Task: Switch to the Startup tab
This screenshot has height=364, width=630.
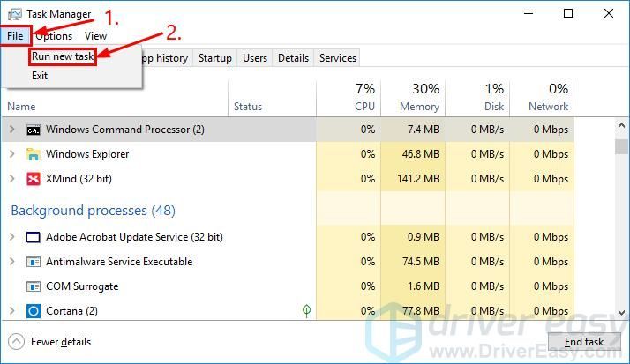Action: (x=215, y=58)
